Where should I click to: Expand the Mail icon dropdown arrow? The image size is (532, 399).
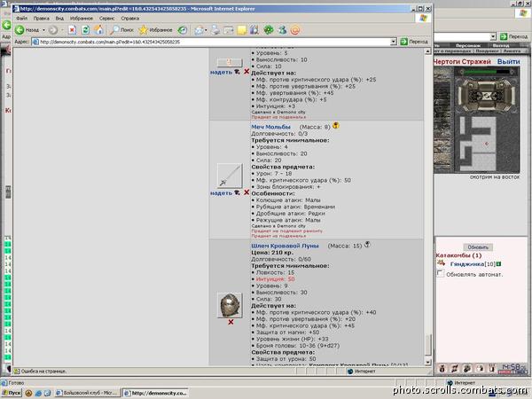tap(206, 30)
